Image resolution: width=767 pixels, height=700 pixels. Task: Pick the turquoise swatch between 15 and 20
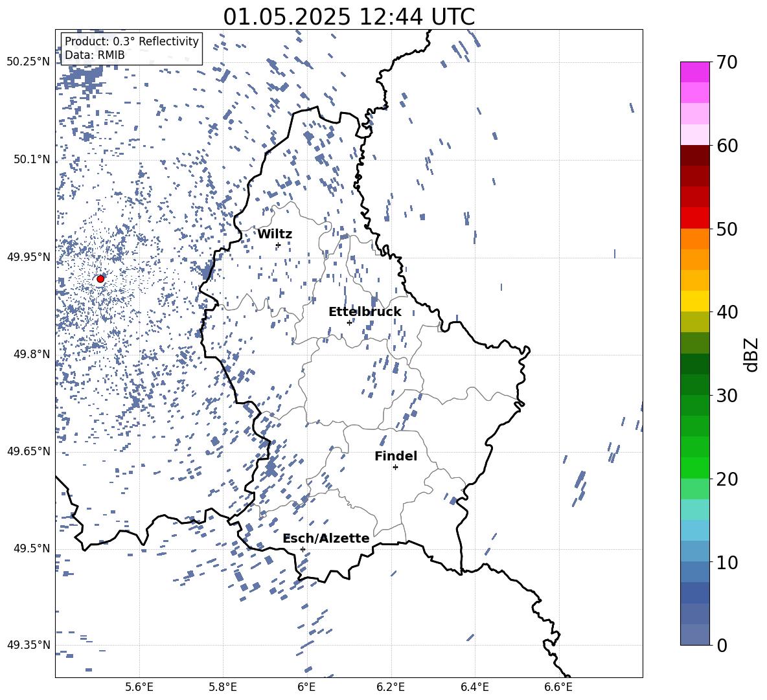click(695, 510)
